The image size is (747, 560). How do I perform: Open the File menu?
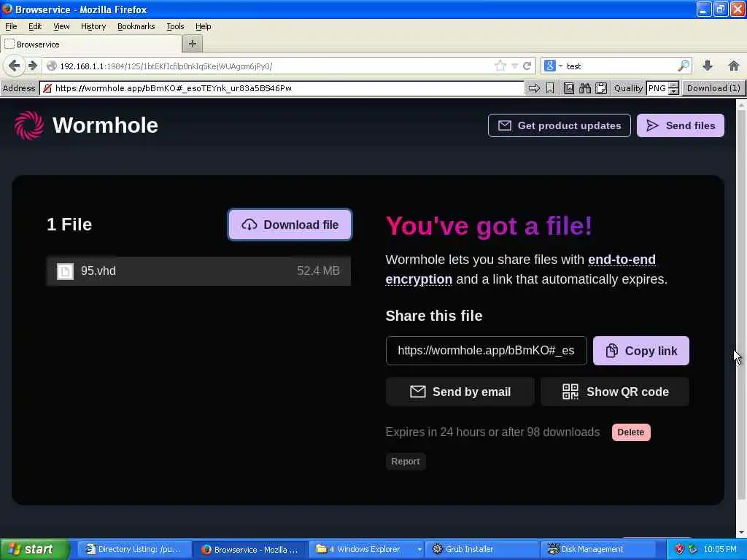pyautogui.click(x=11, y=26)
